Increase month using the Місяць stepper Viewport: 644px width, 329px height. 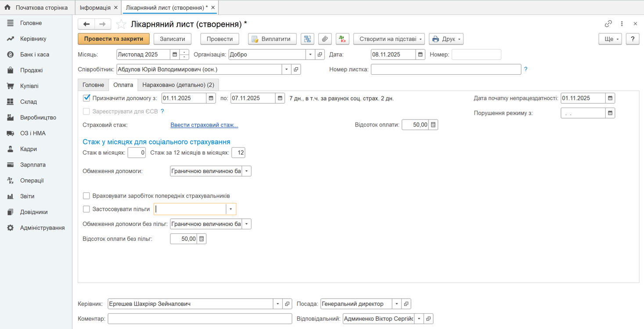tap(184, 52)
